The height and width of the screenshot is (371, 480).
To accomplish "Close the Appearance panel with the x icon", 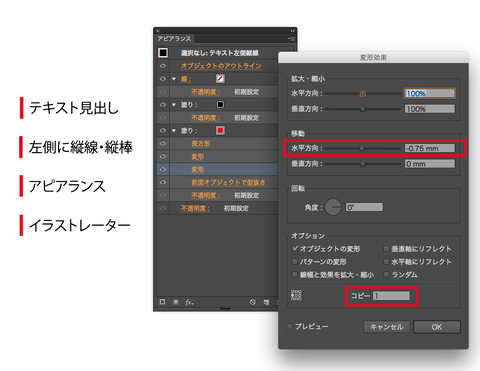I will point(158,31).
